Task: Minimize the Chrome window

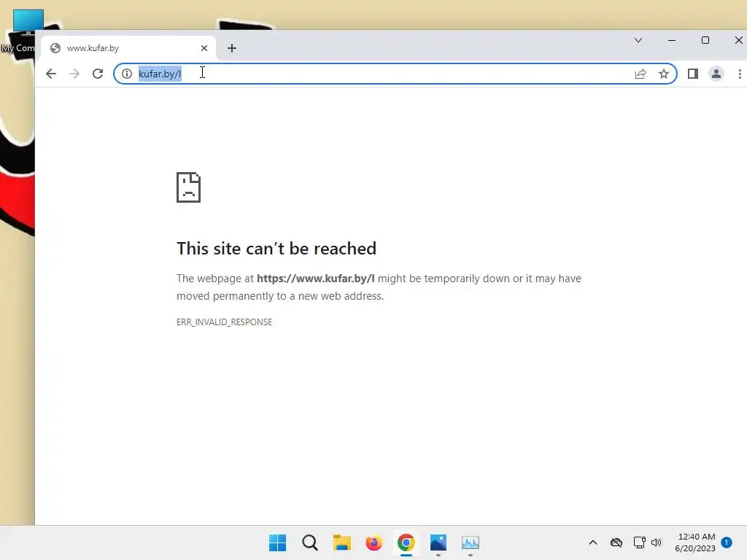Action: 672,40
